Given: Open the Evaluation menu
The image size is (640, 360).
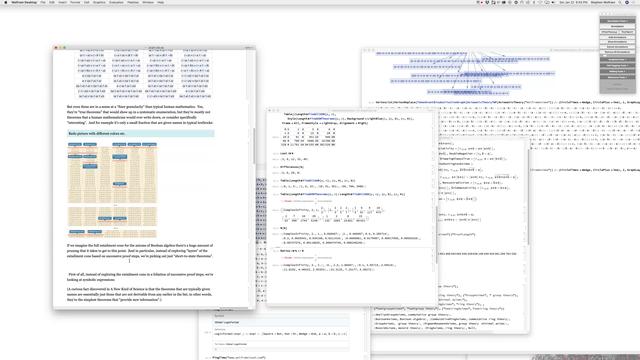Looking at the screenshot, I should [x=116, y=2].
